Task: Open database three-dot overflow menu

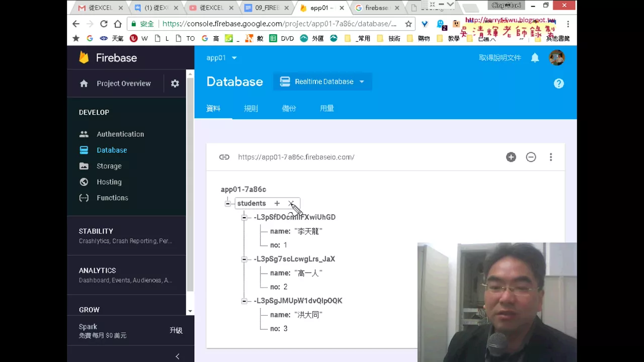Action: [x=551, y=157]
